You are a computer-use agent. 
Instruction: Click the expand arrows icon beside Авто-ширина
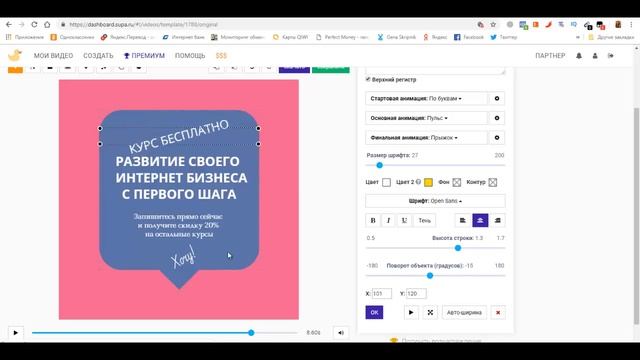click(x=430, y=312)
